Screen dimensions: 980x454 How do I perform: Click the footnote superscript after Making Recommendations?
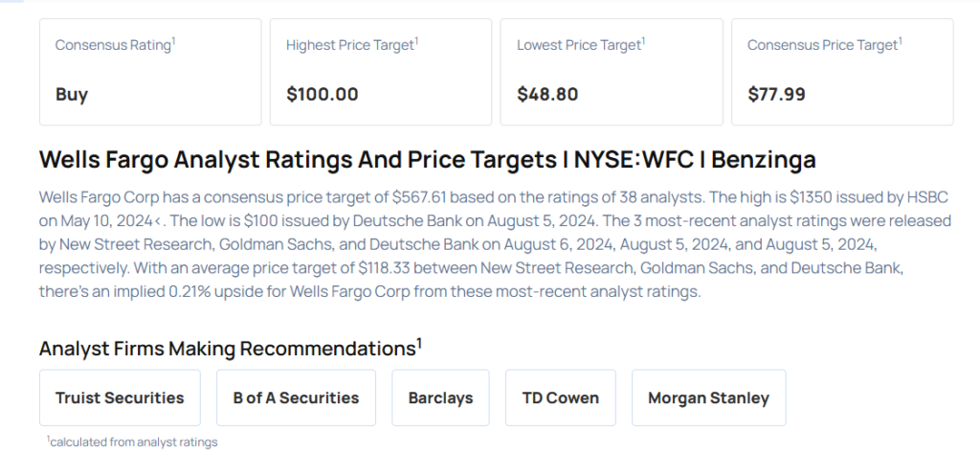[419, 342]
